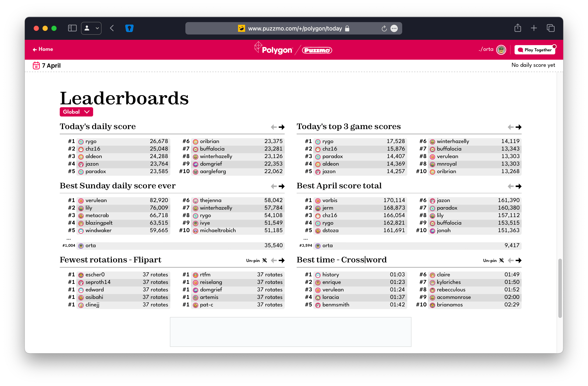This screenshot has width=588, height=386.
Task: Click rygo's avatar thumbnail in Today's daily score
Action: coord(81,141)
